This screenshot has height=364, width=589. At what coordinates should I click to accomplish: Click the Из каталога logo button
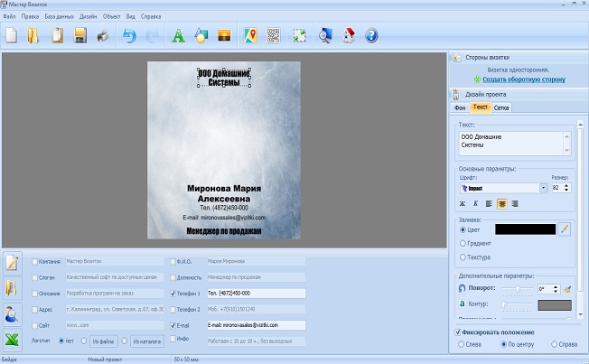click(x=146, y=341)
